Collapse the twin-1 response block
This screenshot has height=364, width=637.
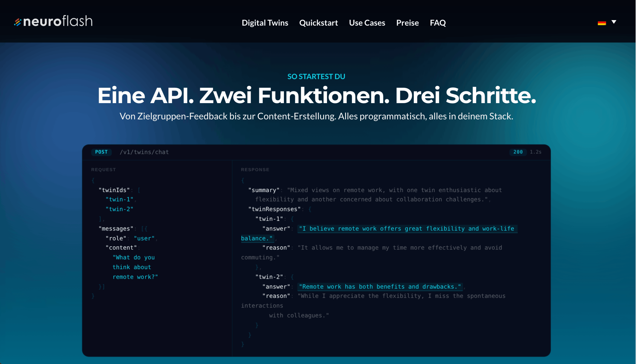point(269,218)
